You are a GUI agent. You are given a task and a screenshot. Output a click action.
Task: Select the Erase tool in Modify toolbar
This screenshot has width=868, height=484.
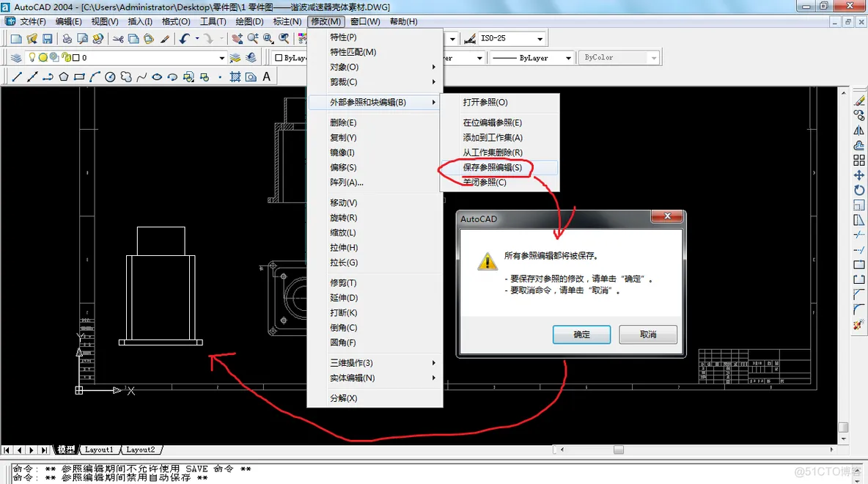[x=859, y=100]
